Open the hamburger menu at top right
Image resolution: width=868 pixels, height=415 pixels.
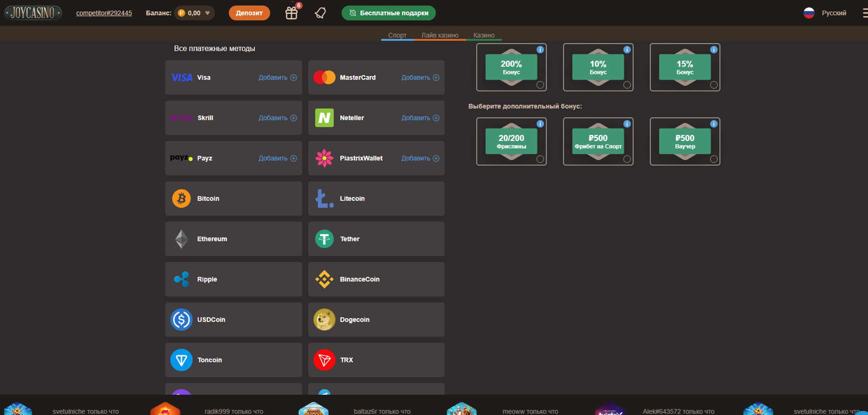tap(864, 13)
